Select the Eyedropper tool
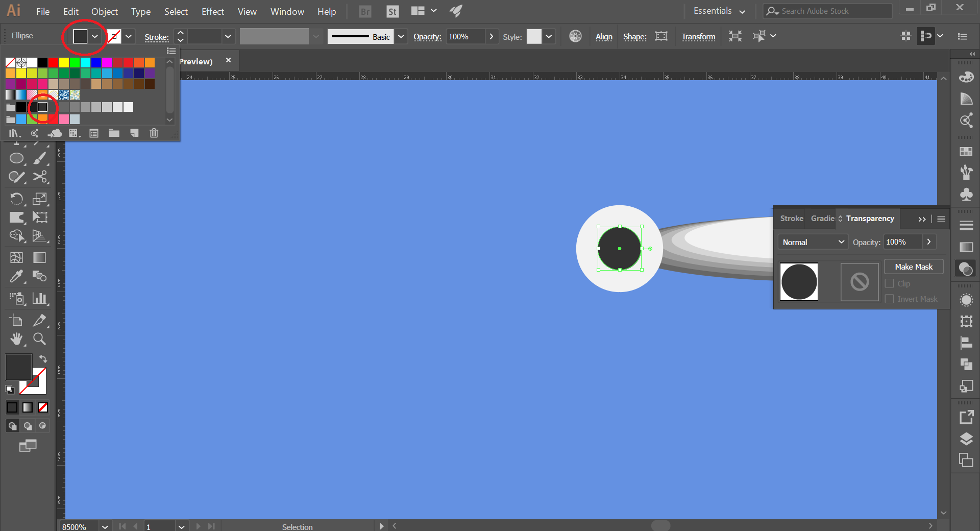The image size is (980, 531). tap(17, 276)
